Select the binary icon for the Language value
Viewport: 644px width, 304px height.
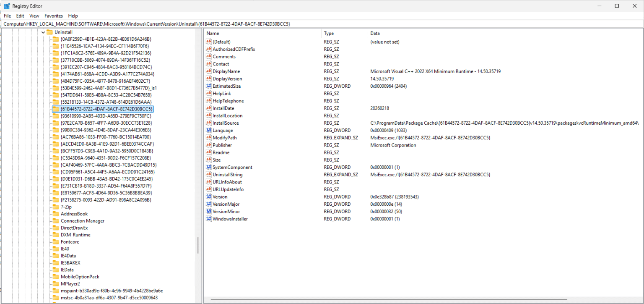(x=209, y=130)
